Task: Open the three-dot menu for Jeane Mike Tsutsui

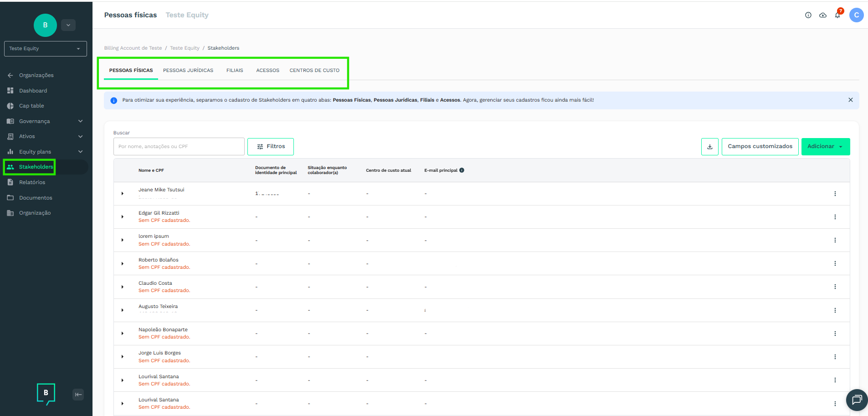Action: click(x=835, y=194)
